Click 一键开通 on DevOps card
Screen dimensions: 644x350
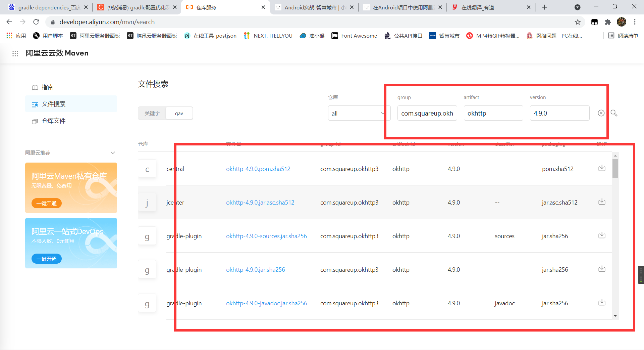point(47,259)
